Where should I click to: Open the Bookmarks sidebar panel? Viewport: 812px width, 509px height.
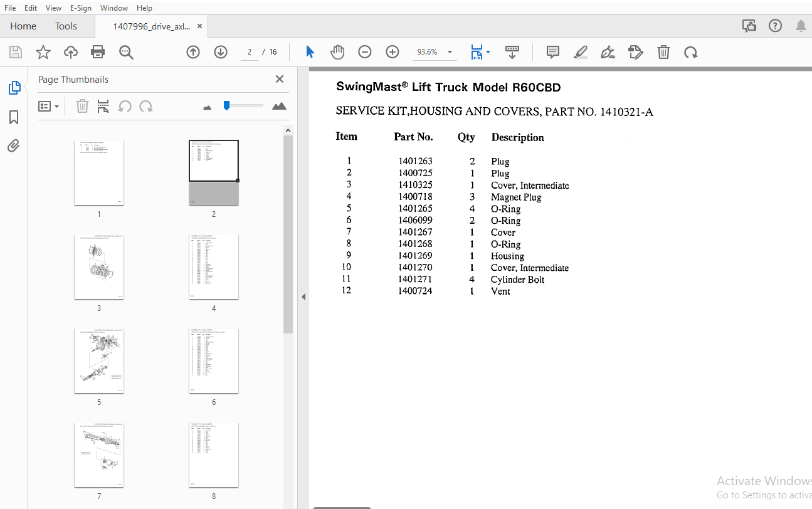[14, 117]
